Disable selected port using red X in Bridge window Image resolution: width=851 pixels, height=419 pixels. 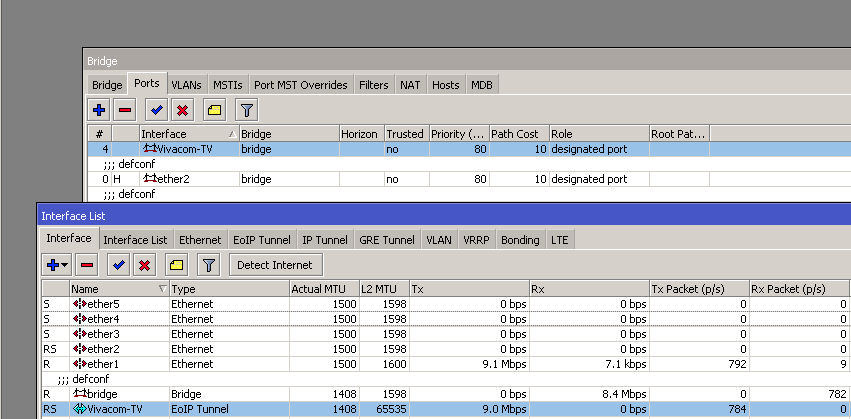(x=182, y=110)
